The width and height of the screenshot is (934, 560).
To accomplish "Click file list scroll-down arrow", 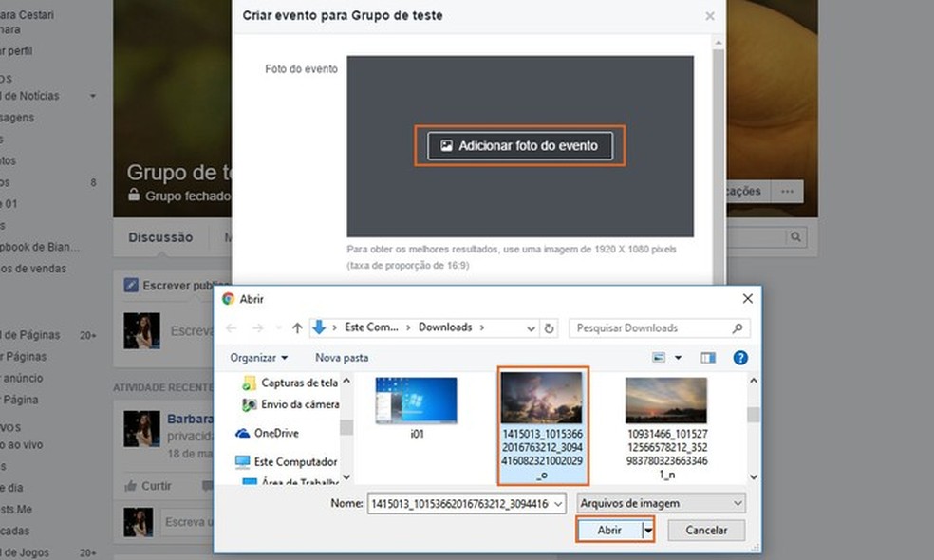I will point(754,476).
